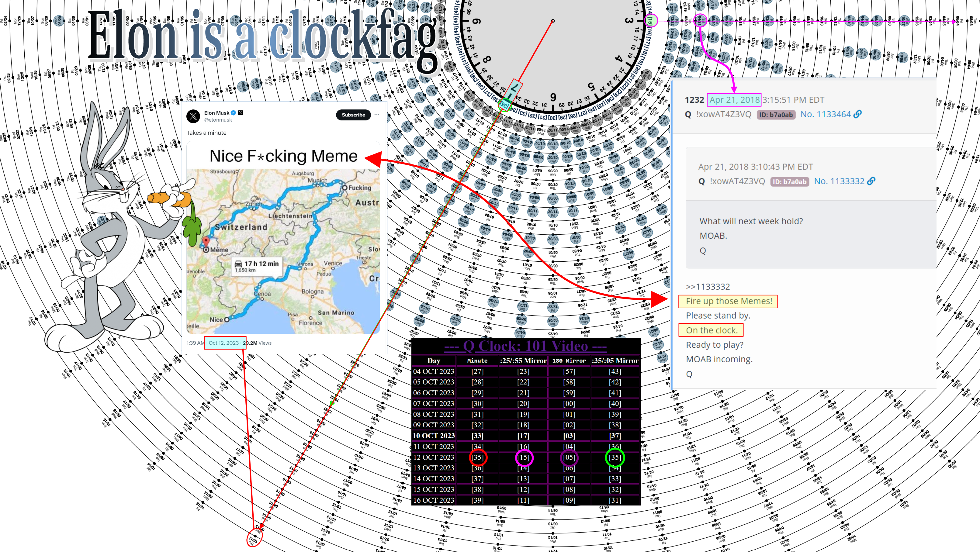The width and height of the screenshot is (980, 552).
Task: Click the blue verified badge next to Elon Musk
Action: click(234, 112)
